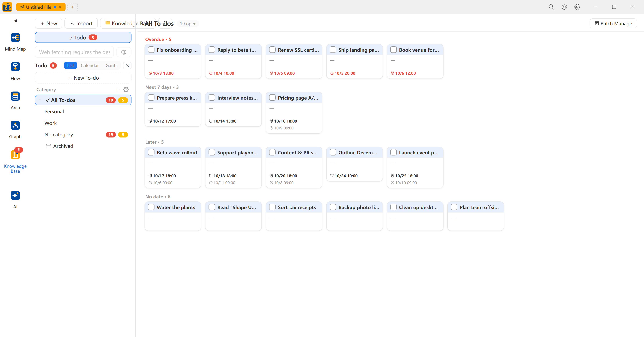The image size is (644, 337).
Task: Click the globe web fetch icon
Action: coord(124,52)
